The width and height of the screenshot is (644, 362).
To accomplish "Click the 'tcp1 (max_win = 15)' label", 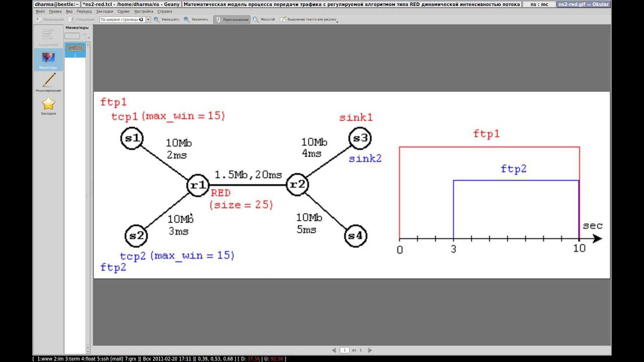I will (168, 116).
